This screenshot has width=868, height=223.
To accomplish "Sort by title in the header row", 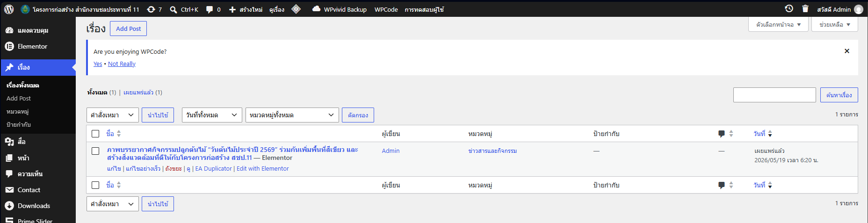I will pyautogui.click(x=113, y=134).
